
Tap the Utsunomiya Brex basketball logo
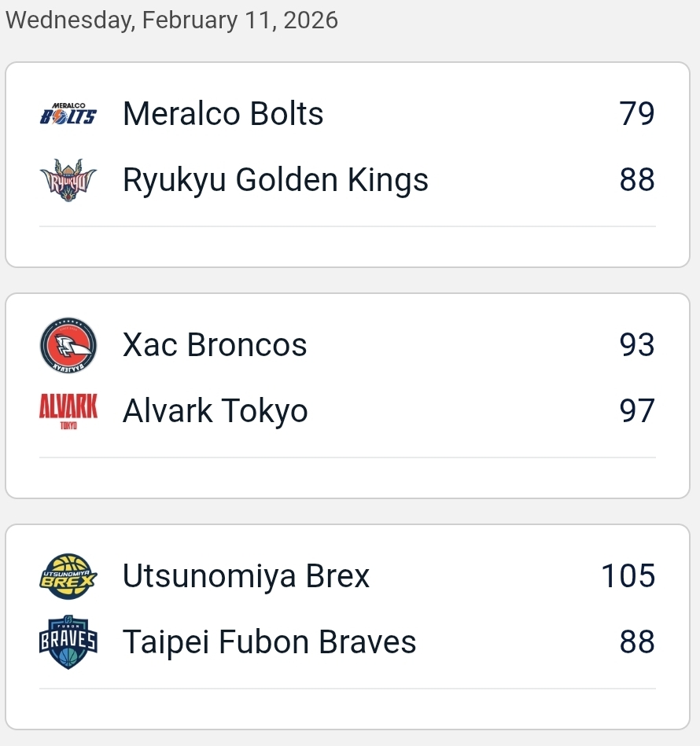(x=68, y=576)
